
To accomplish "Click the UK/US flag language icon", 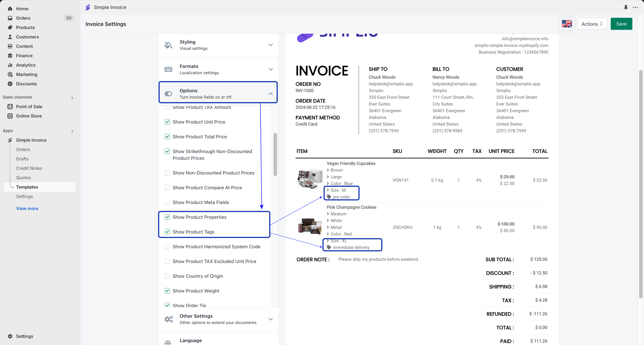I will coord(567,24).
